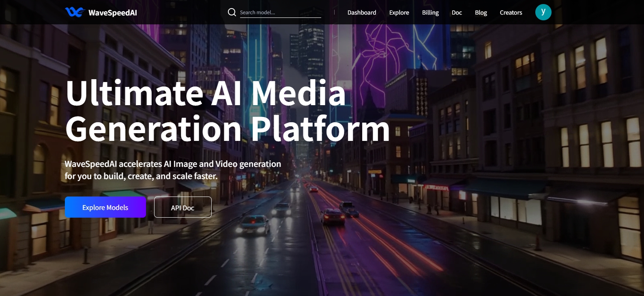Open the user avatar "y" menu

[543, 12]
